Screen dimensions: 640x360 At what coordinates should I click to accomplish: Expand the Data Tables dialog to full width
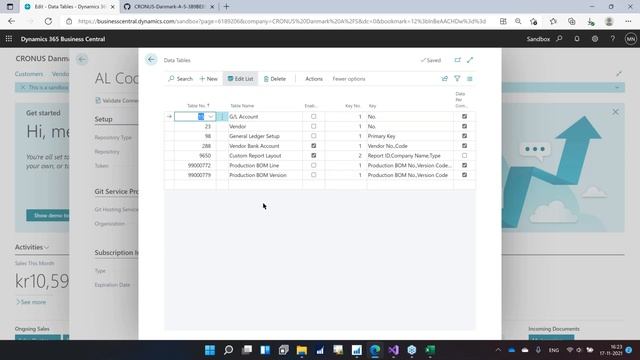[x=470, y=60]
